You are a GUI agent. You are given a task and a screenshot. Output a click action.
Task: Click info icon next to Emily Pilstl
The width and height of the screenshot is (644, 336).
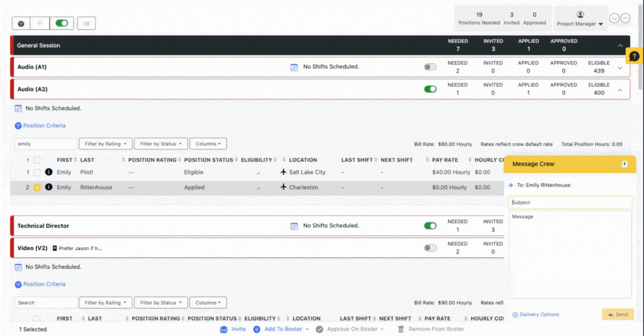[x=49, y=173]
